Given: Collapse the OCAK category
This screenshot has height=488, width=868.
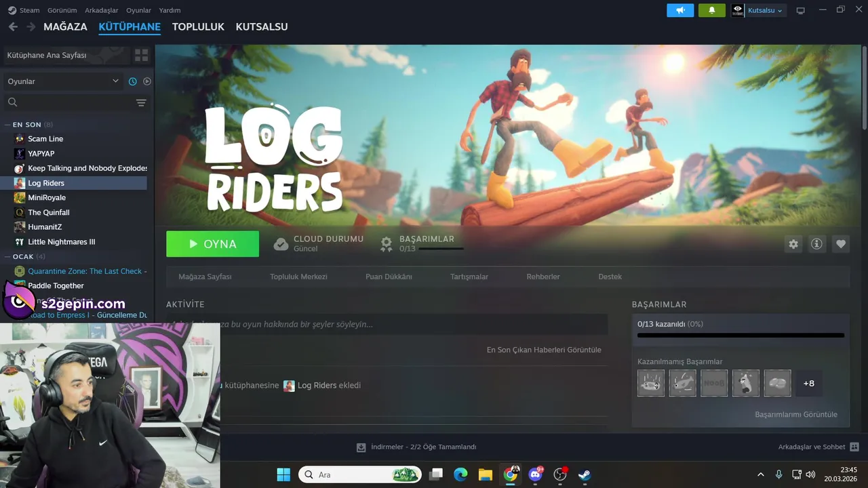Looking at the screenshot, I should coord(25,257).
